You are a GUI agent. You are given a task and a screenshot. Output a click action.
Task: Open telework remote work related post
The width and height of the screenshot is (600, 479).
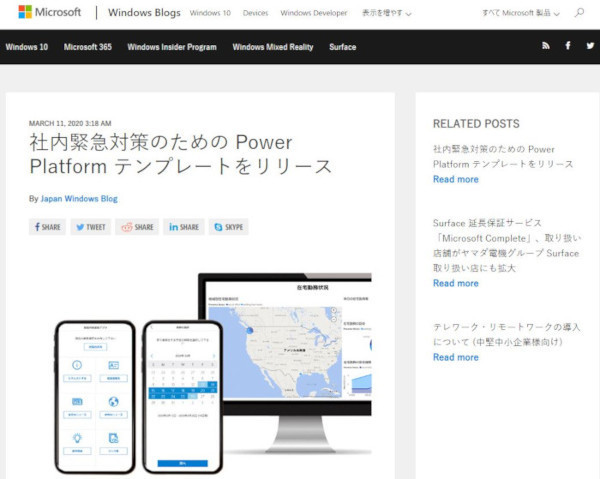507,334
